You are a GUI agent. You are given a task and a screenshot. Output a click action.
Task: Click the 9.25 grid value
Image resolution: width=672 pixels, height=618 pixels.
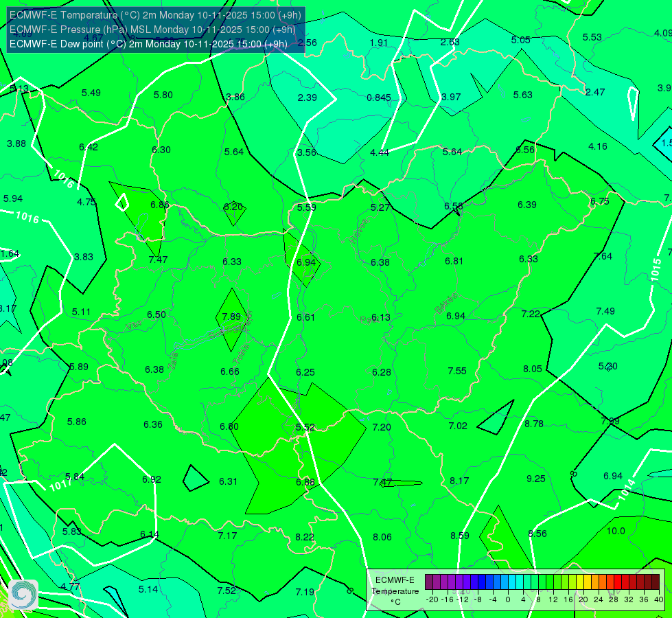536,479
